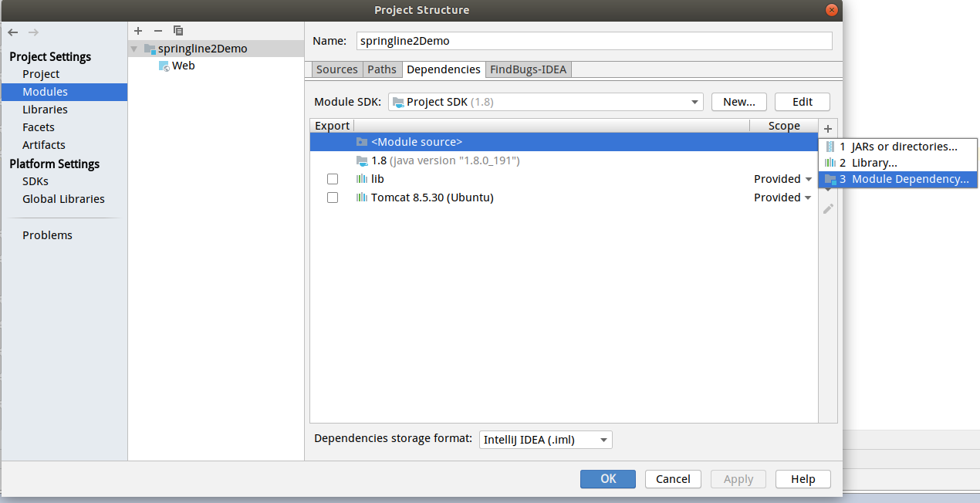
Task: Click the add dependency plus icon
Action: tap(828, 129)
